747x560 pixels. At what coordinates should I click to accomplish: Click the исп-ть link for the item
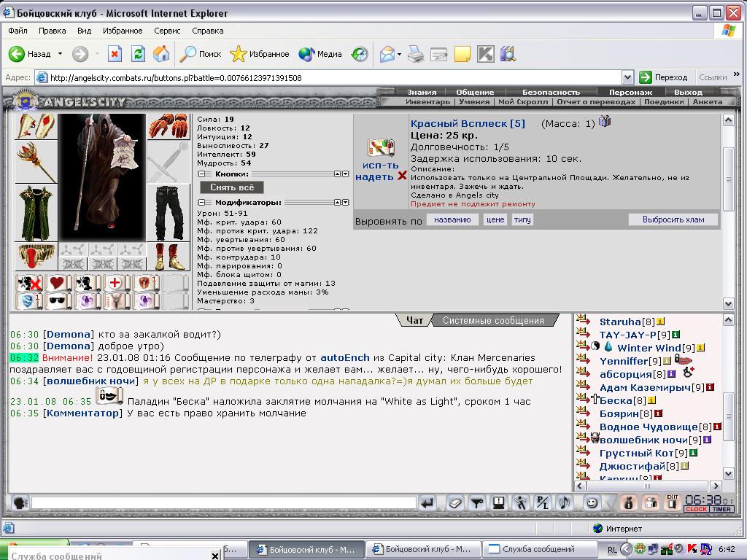[x=380, y=166]
